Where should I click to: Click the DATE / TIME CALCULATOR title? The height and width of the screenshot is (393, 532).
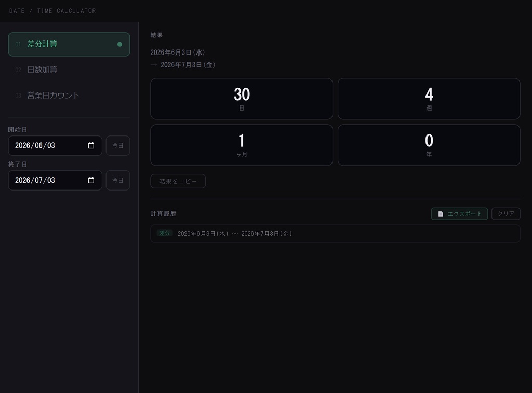pos(52,11)
